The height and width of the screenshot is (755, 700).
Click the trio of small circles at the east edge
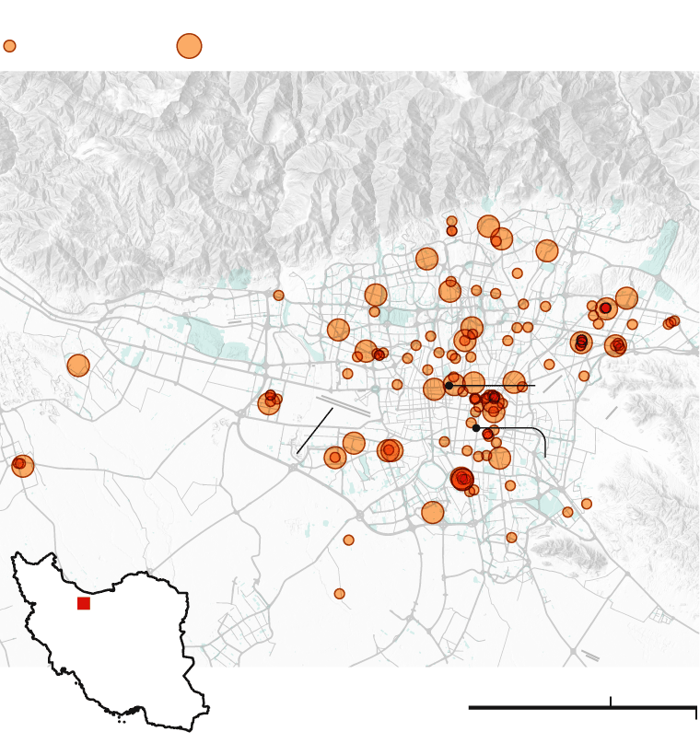pyautogui.click(x=671, y=322)
